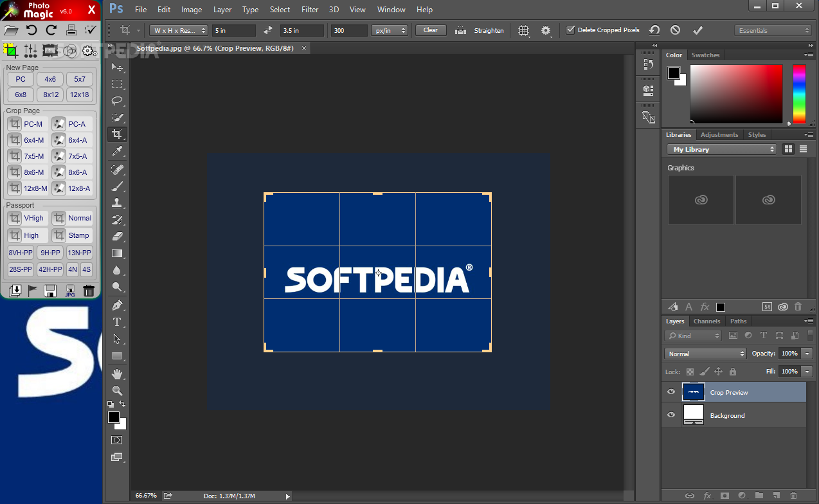Click the Straighten button
Screen dimensions: 819x504
[489, 30]
